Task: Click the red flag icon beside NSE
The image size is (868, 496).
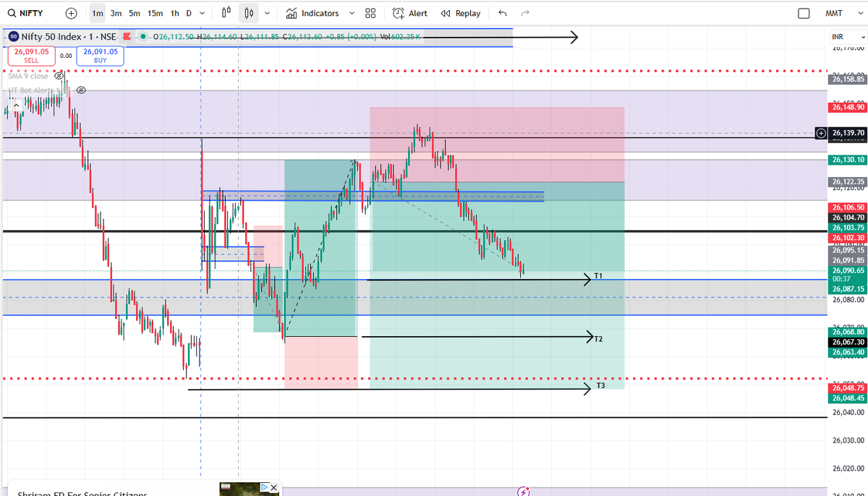Action: [x=128, y=36]
